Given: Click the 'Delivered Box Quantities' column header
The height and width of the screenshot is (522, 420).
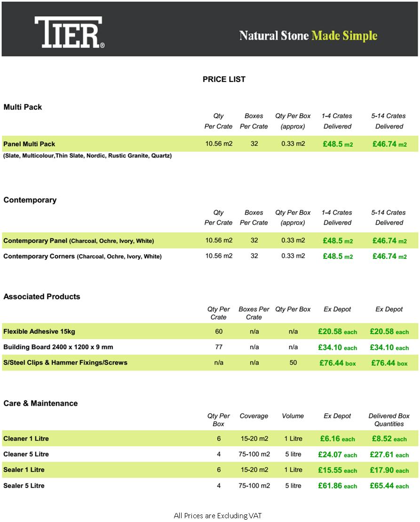Looking at the screenshot, I should click(389, 420).
